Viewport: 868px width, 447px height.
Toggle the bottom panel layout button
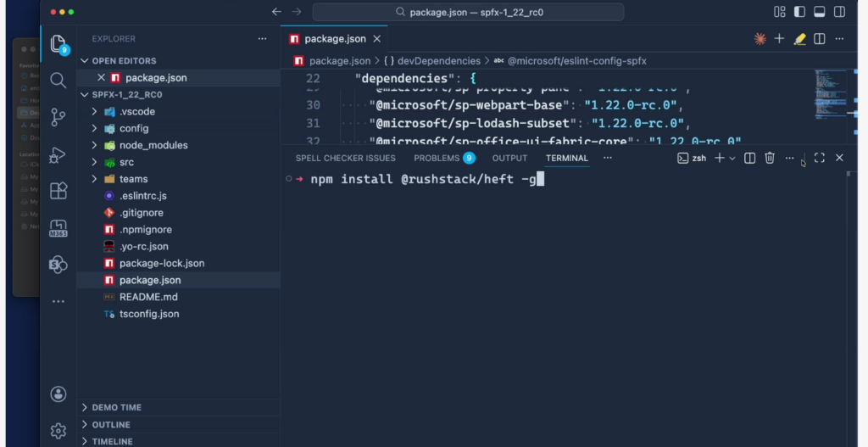(819, 12)
